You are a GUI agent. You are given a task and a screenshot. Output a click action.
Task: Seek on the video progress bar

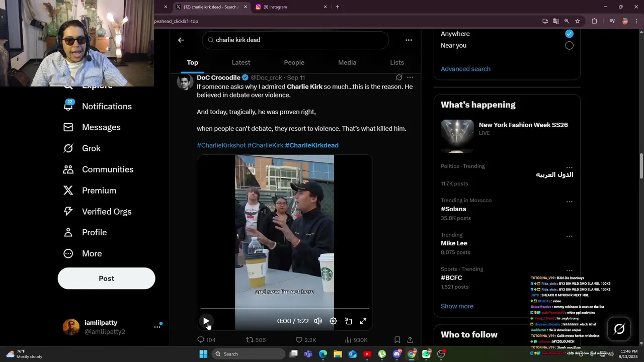click(x=285, y=309)
